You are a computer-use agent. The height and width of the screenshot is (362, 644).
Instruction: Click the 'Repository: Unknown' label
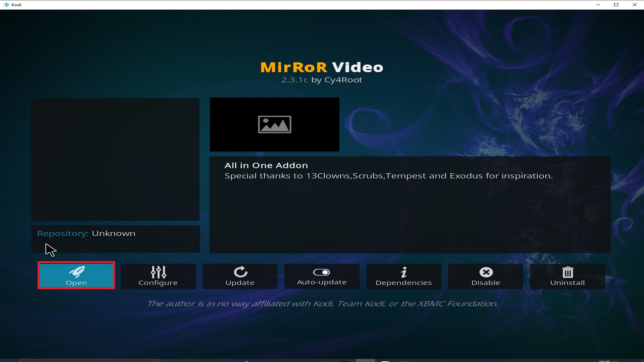coord(86,233)
